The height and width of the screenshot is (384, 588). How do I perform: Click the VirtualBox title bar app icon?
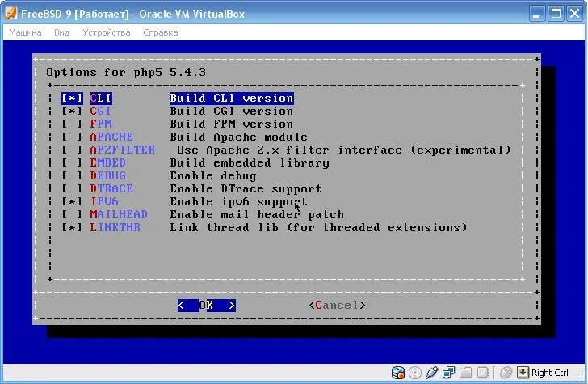tap(10, 13)
